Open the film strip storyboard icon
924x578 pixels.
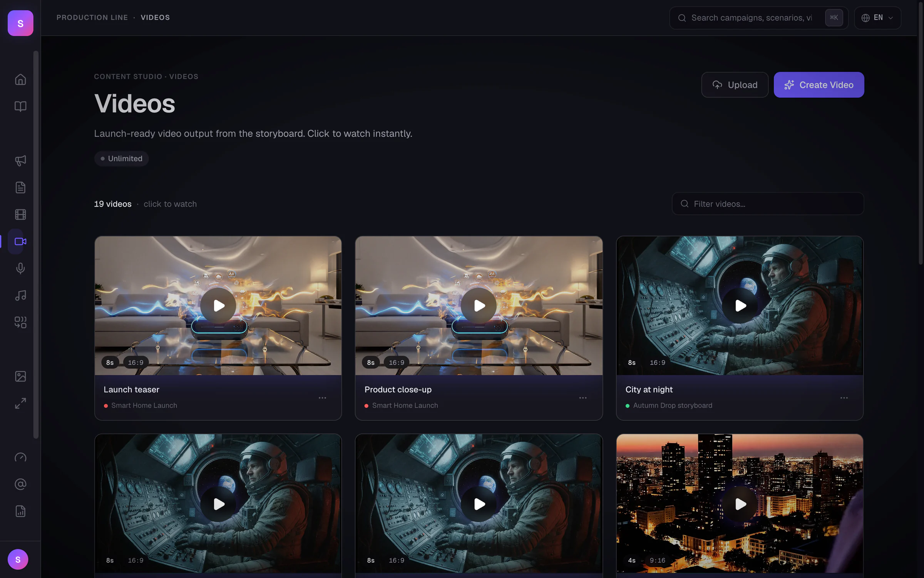pos(20,214)
